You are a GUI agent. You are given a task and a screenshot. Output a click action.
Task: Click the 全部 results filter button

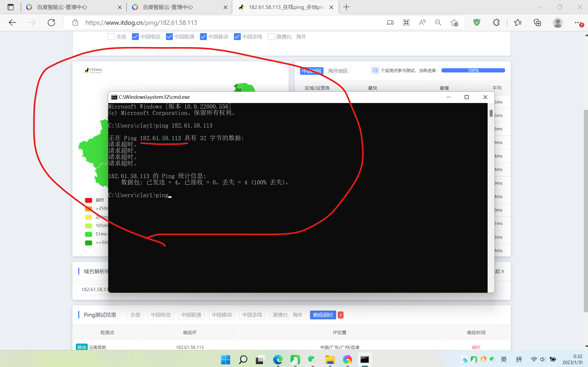[x=135, y=315]
